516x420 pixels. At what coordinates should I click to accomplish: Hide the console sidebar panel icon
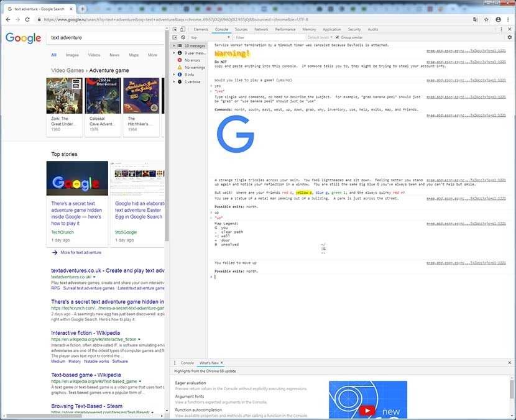(x=175, y=37)
